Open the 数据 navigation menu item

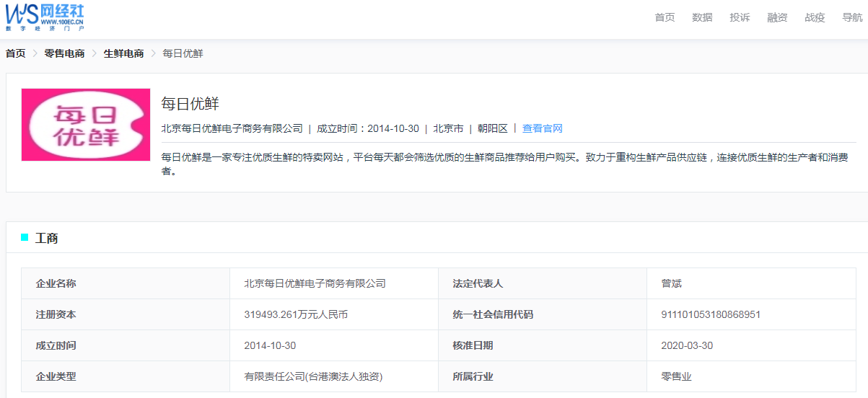(x=702, y=17)
